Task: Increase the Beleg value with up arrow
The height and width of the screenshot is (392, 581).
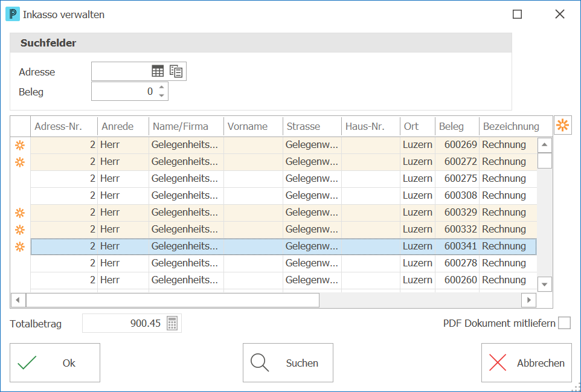Action: pos(161,87)
